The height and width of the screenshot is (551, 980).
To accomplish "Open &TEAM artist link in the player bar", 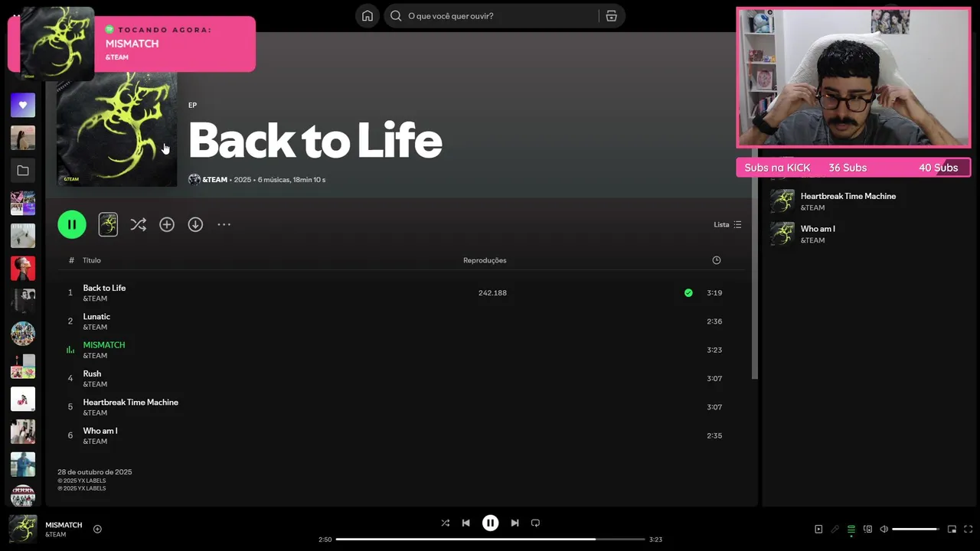I will coord(56,534).
